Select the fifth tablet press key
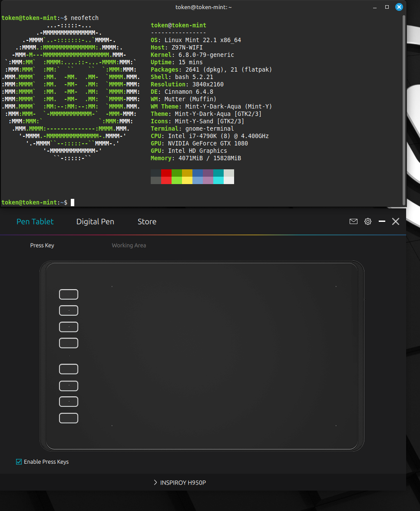420x511 pixels. point(69,369)
